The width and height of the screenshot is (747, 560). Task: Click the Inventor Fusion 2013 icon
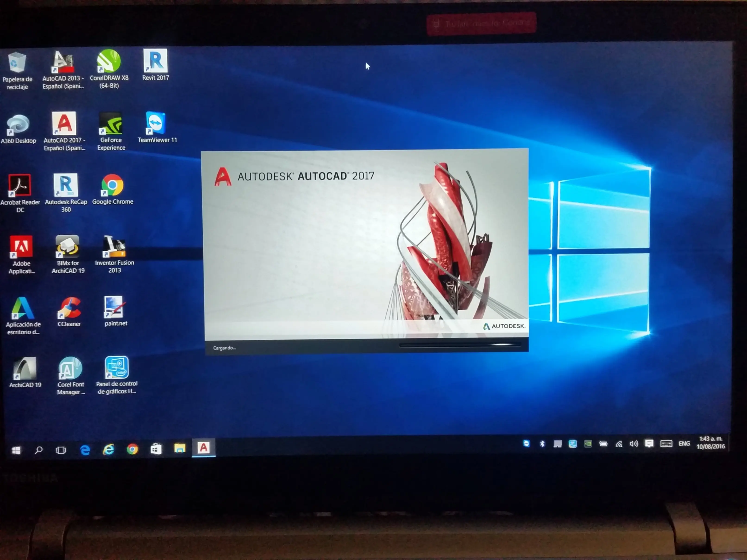(114, 254)
